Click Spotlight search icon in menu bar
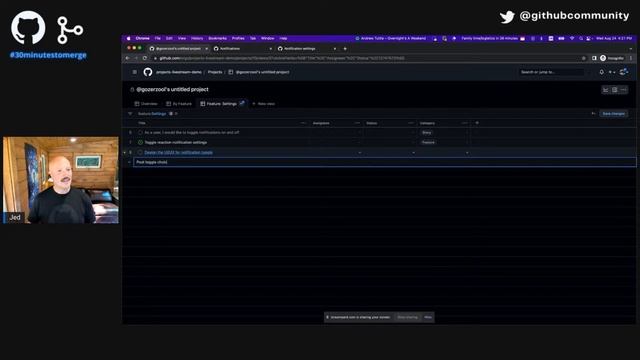Screen dimensions: 640x360 tap(581, 38)
